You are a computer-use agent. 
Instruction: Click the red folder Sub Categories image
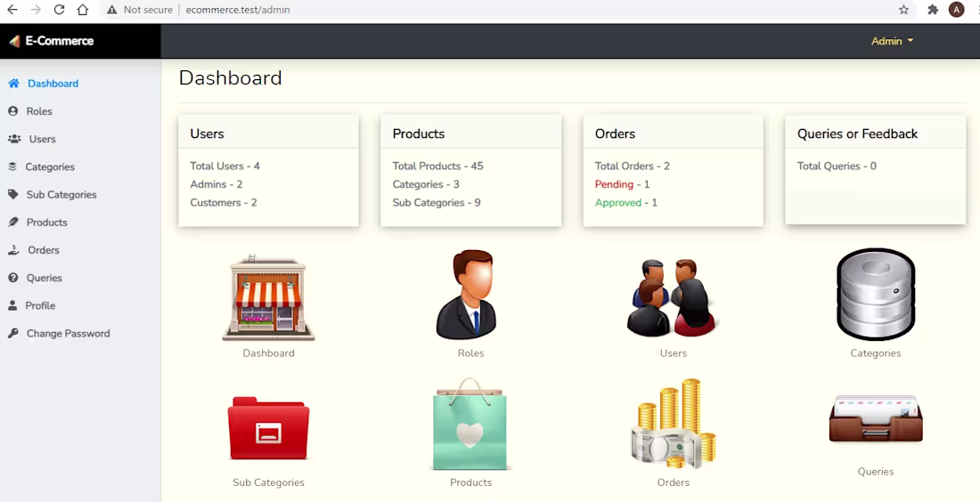coord(268,428)
